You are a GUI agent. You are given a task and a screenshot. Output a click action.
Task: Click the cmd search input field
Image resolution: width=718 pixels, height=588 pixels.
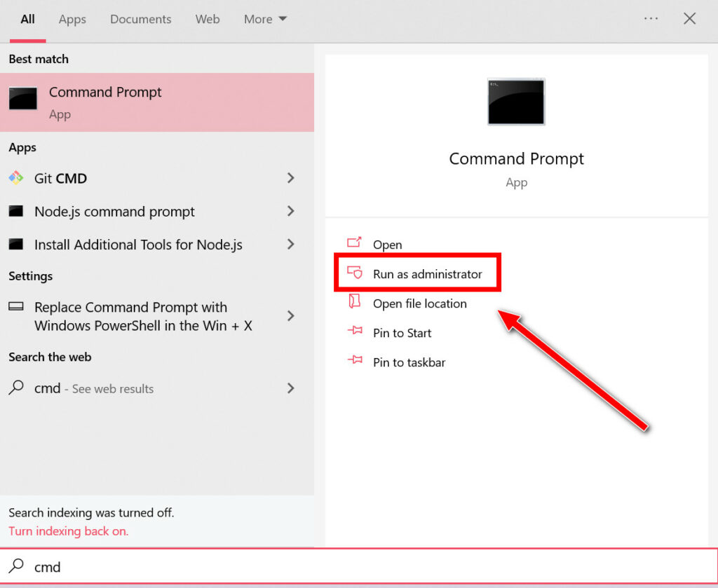point(351,566)
